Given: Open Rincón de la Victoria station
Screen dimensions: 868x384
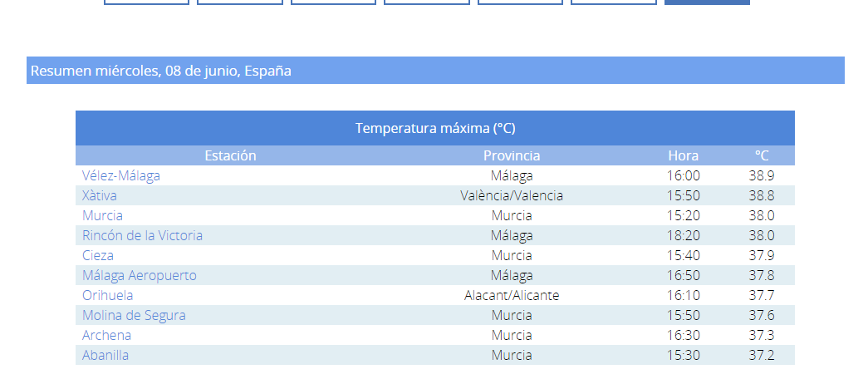Looking at the screenshot, I should 142,235.
